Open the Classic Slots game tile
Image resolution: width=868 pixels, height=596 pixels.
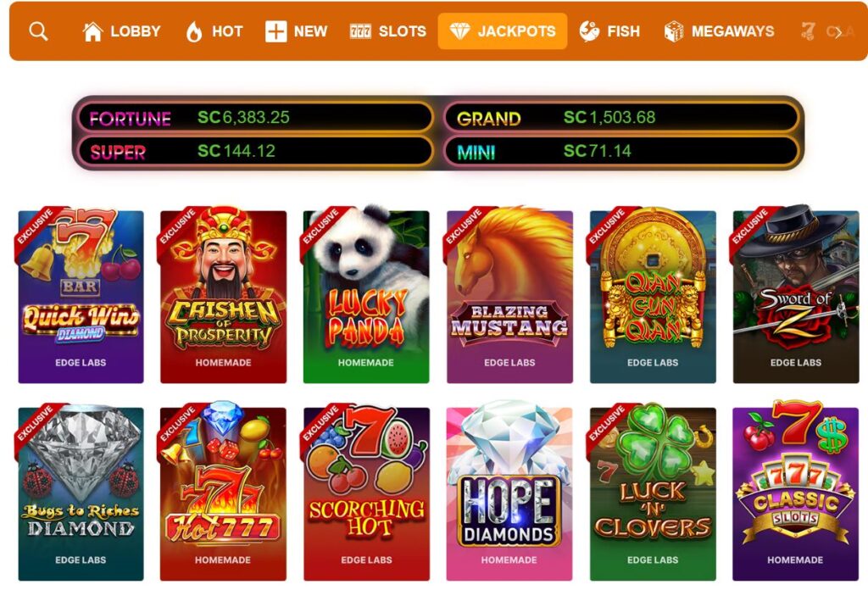click(x=795, y=494)
